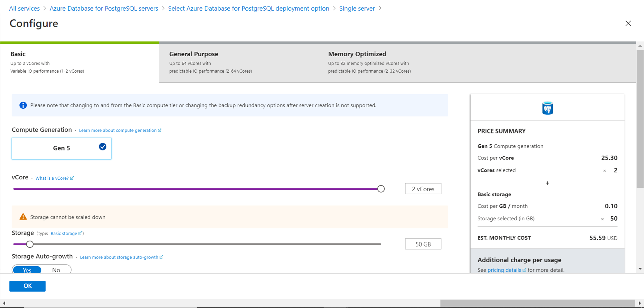Click the PostgreSQL database icon in price summary
This screenshot has height=308, width=644.
click(x=547, y=108)
